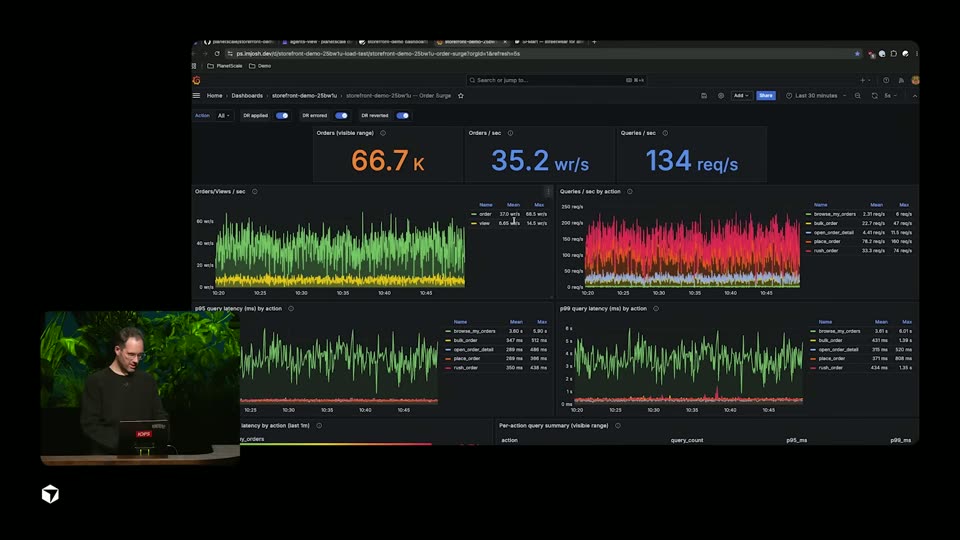Screen dimensions: 960x540
Task: Zoom out the time range
Action: [x=858, y=96]
